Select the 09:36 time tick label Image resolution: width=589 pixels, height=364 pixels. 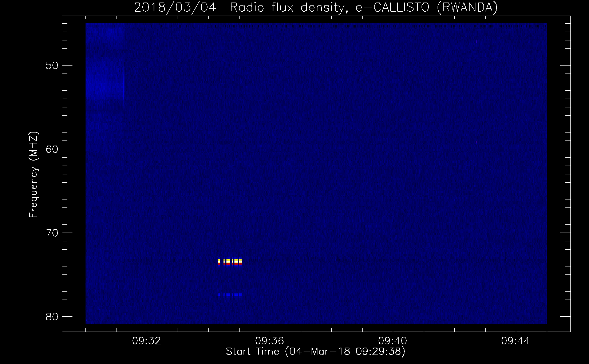pos(270,341)
